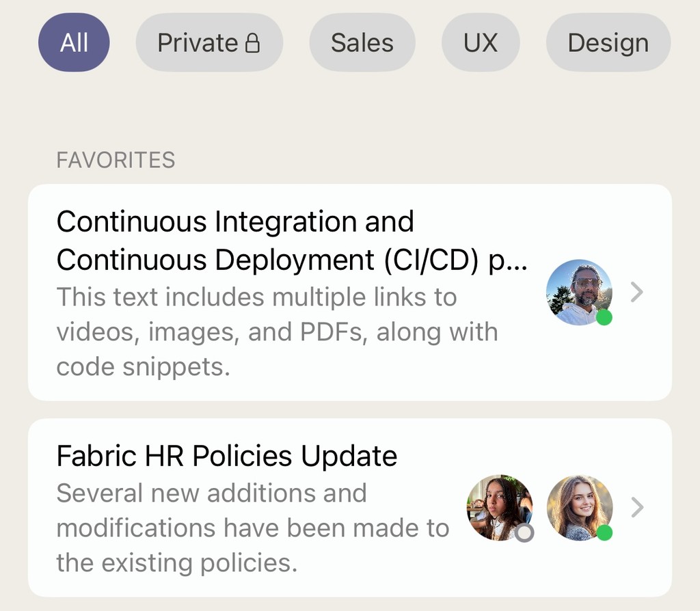Click the description about new policy additions

click(x=252, y=528)
